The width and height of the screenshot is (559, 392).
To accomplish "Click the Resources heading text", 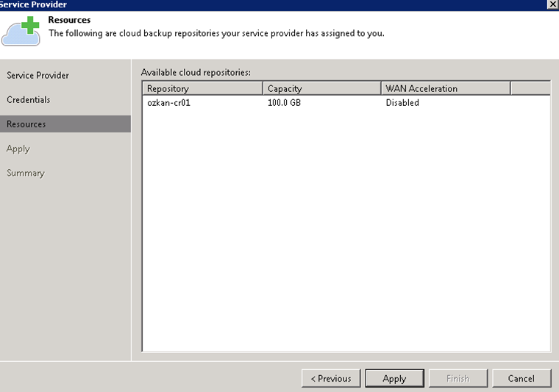I will (70, 20).
